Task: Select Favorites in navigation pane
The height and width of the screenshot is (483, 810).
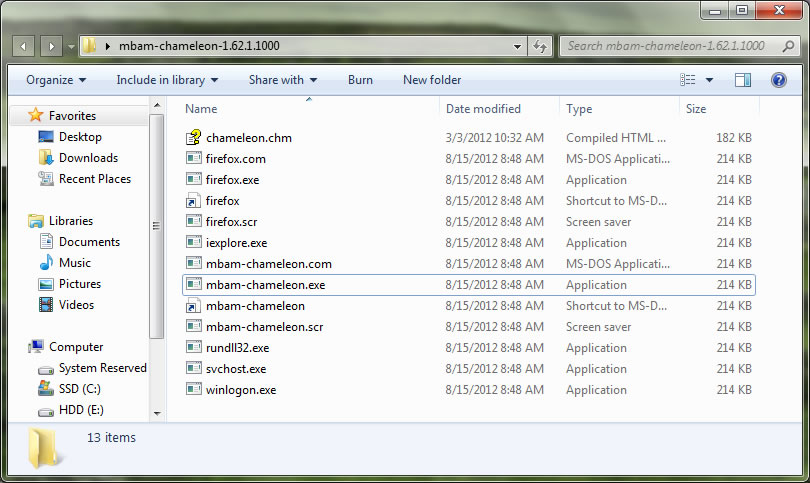Action: pos(72,115)
